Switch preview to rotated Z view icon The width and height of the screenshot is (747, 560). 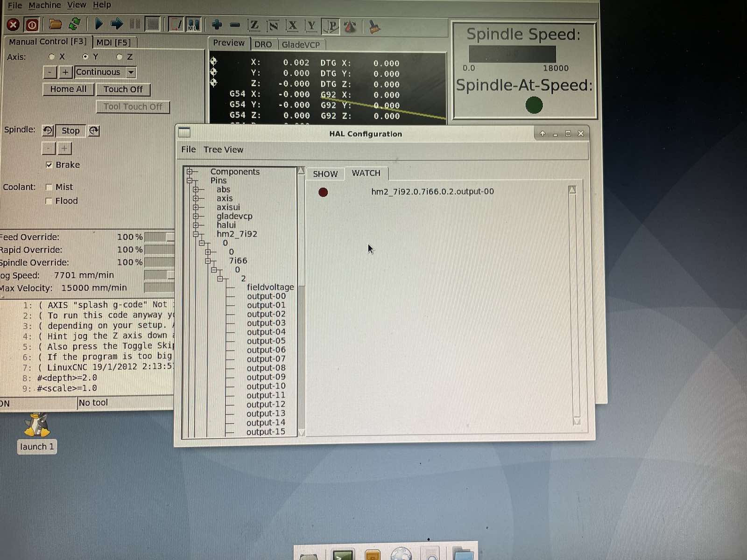click(x=273, y=26)
